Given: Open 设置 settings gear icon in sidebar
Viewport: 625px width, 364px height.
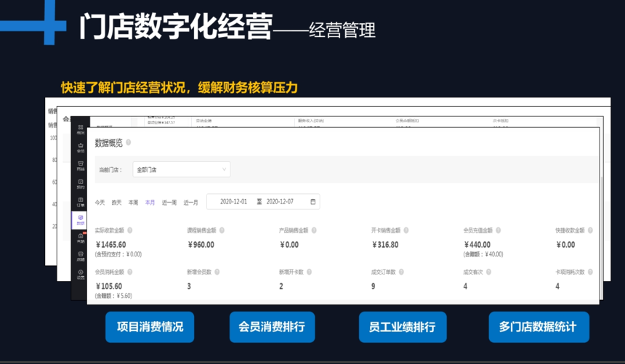Looking at the screenshot, I should pos(81,275).
